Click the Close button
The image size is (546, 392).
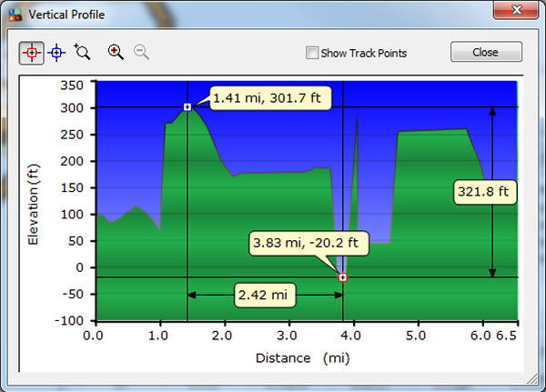click(x=486, y=52)
